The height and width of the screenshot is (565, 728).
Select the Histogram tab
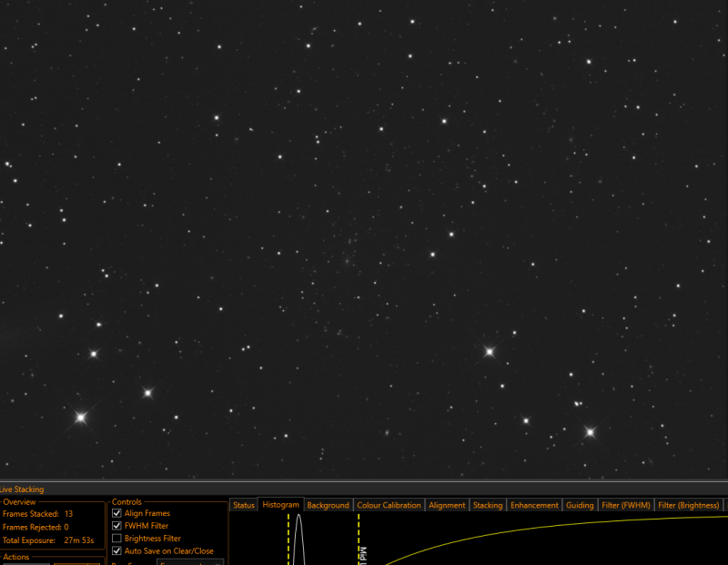281,505
